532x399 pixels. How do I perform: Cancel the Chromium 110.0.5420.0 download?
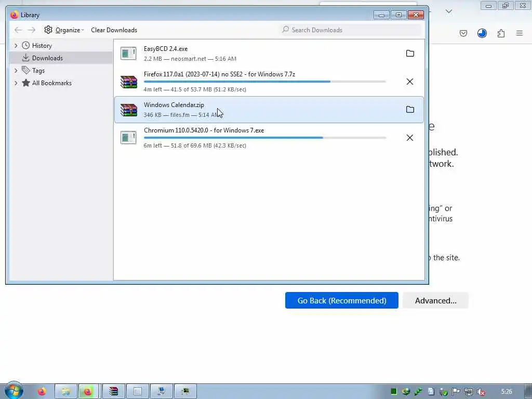coord(410,137)
